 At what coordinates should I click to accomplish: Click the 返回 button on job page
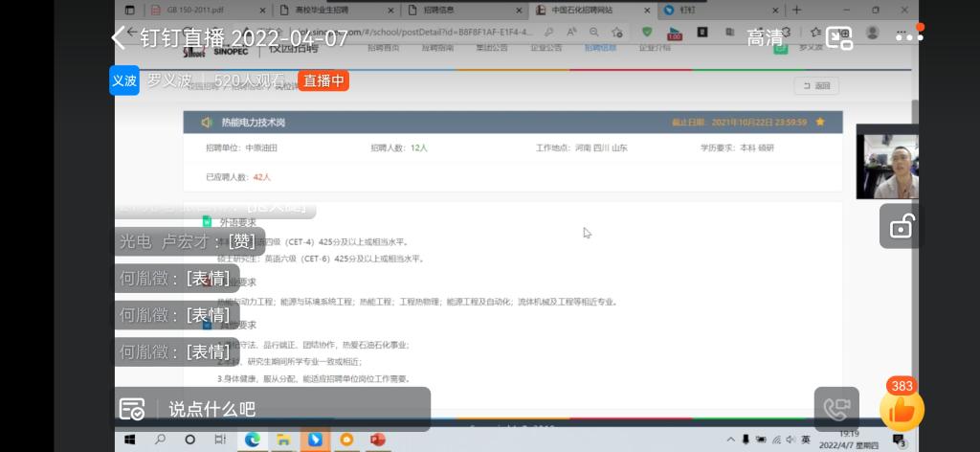coord(816,86)
